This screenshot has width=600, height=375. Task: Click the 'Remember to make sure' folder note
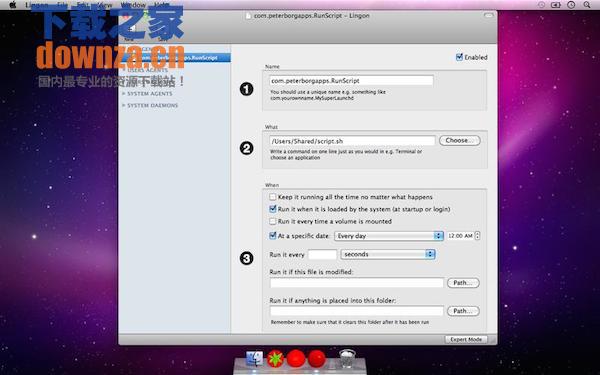pos(350,322)
